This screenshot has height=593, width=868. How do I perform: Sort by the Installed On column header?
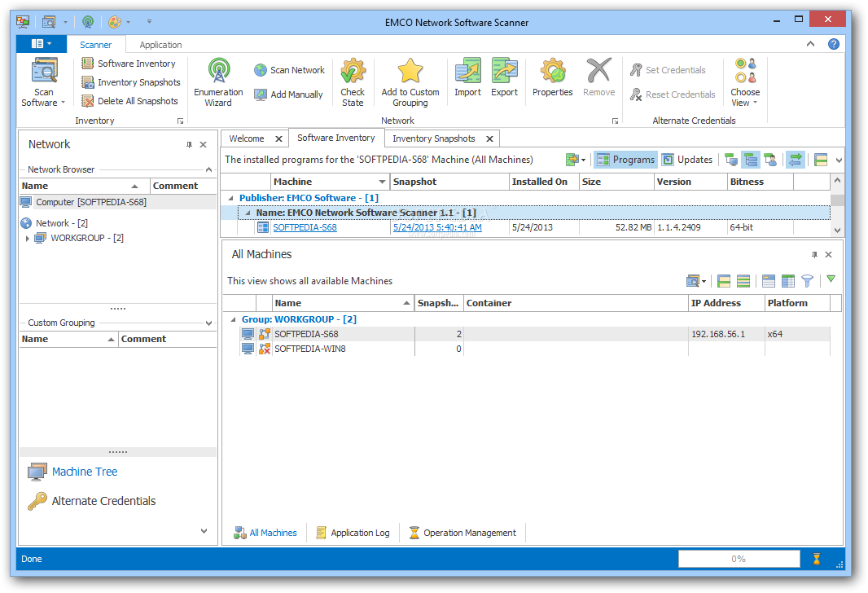pyautogui.click(x=544, y=182)
